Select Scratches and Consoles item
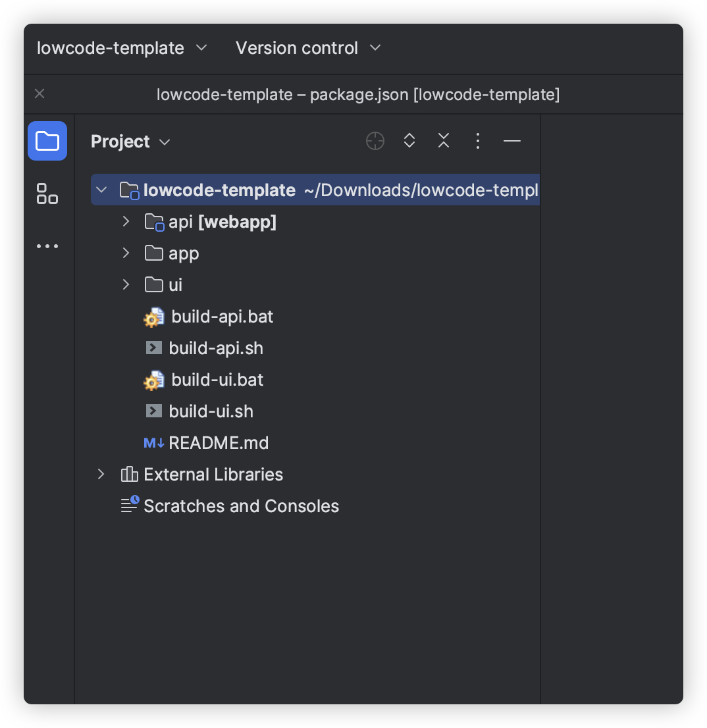 point(241,506)
